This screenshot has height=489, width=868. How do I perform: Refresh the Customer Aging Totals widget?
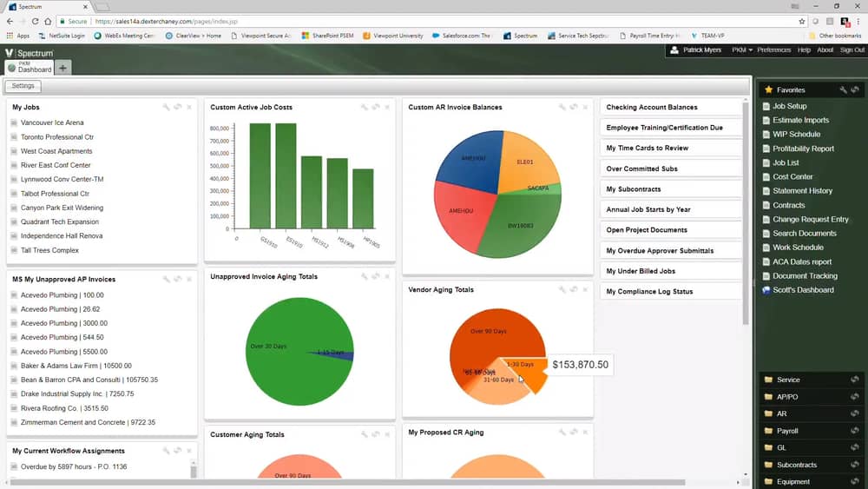click(x=376, y=435)
